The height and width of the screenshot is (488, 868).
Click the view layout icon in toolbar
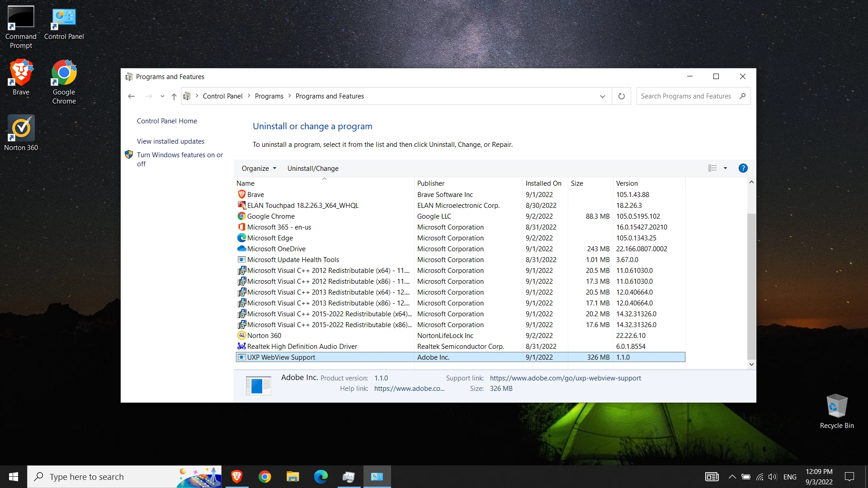712,169
